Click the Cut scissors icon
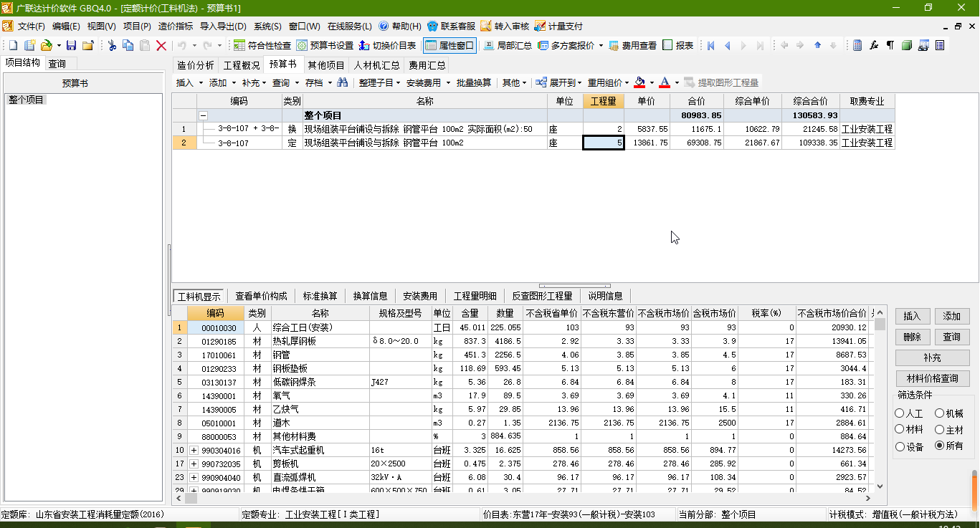 (112, 45)
